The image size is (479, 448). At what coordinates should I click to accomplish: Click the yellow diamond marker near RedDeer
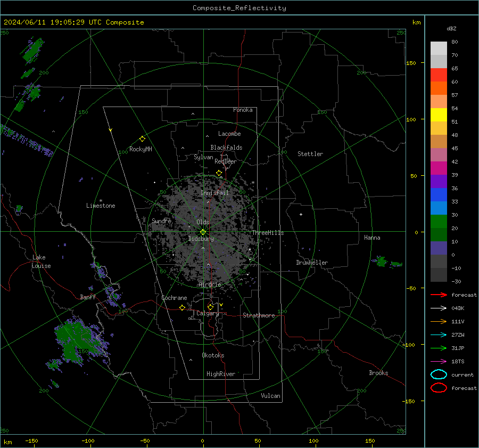pyautogui.click(x=219, y=173)
